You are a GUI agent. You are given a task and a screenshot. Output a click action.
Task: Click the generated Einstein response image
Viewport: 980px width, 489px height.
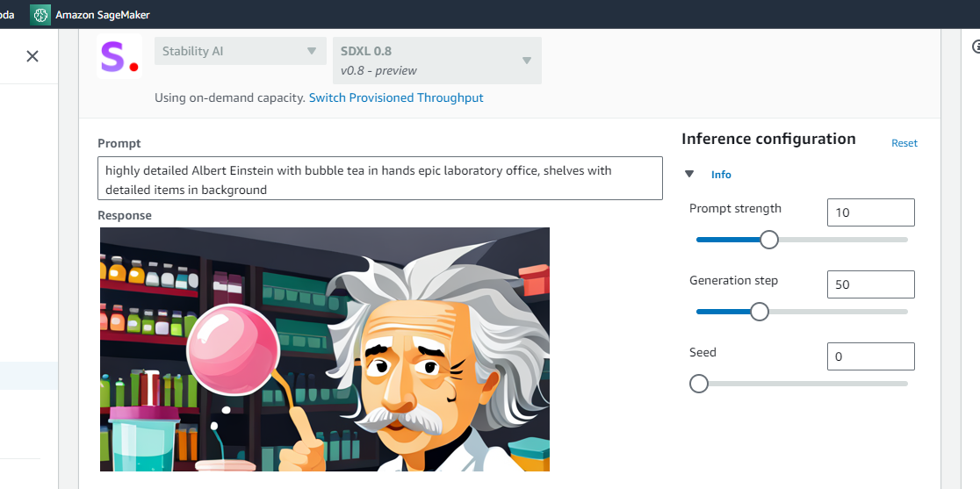325,349
